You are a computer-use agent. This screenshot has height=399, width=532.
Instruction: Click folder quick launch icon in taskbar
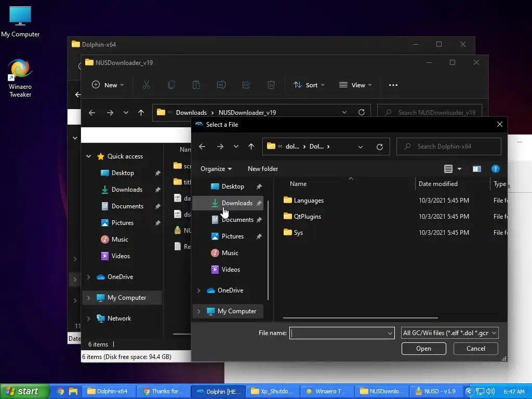point(73,391)
